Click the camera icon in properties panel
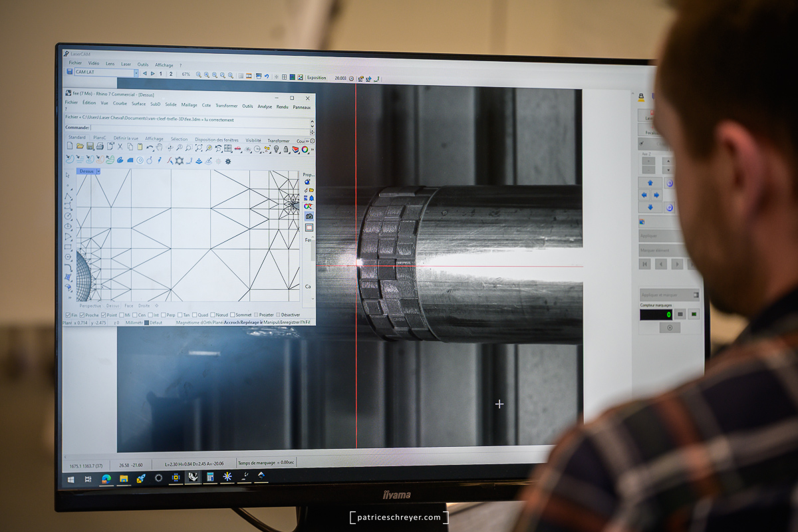The height and width of the screenshot is (532, 798). (309, 217)
